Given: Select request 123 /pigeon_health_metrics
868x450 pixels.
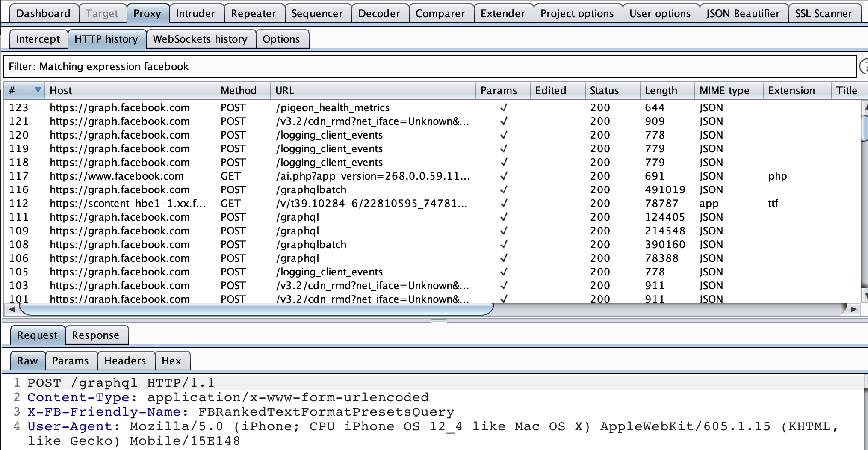Looking at the screenshot, I should pyautogui.click(x=432, y=107).
